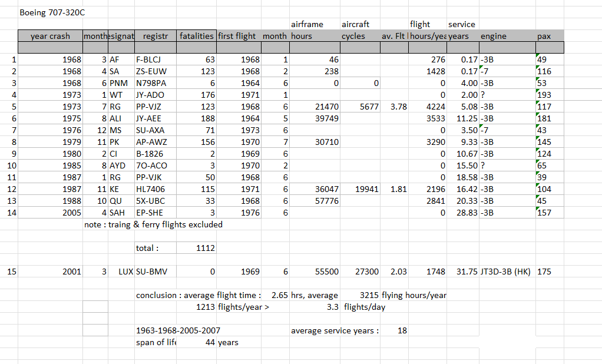Select the span of life value 44

click(x=196, y=342)
